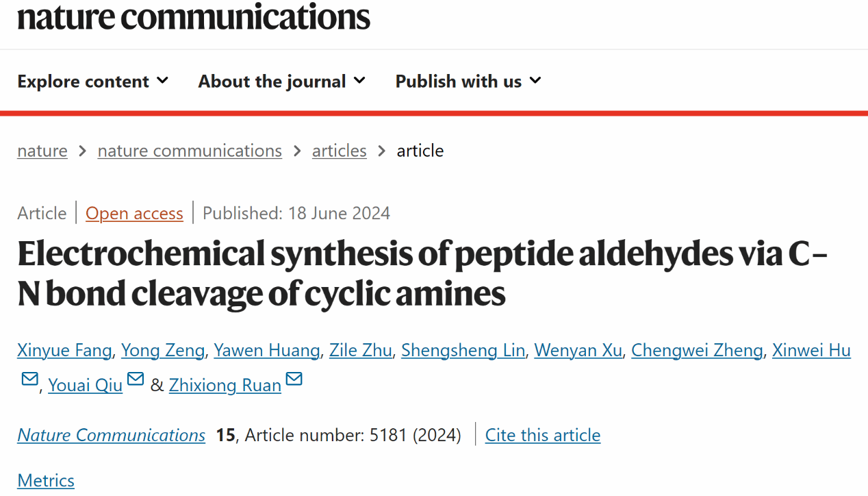Expand the Publish with us dropdown

pos(468,81)
